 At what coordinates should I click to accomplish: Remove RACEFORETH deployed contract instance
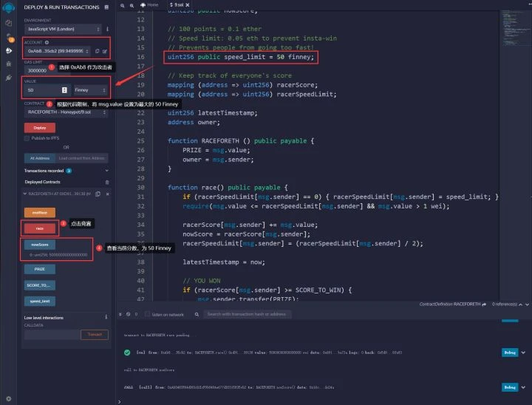click(x=108, y=194)
